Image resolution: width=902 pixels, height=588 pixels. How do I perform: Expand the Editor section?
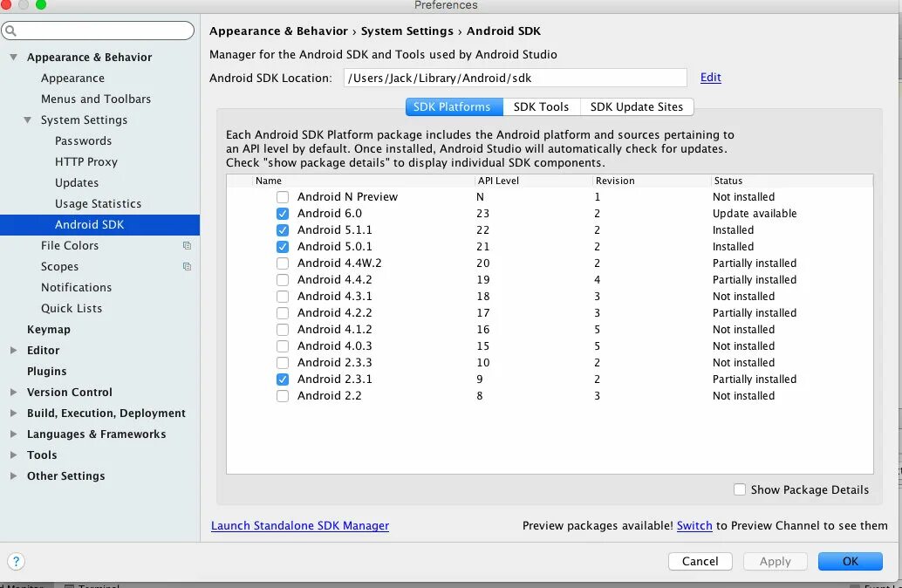[x=13, y=350]
